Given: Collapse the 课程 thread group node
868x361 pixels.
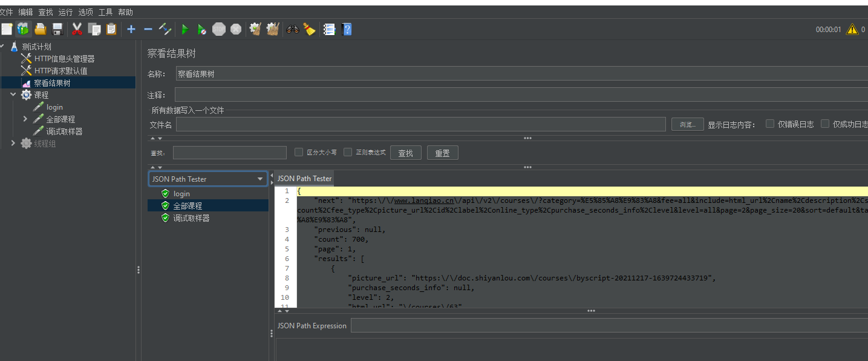Looking at the screenshot, I should [x=13, y=95].
